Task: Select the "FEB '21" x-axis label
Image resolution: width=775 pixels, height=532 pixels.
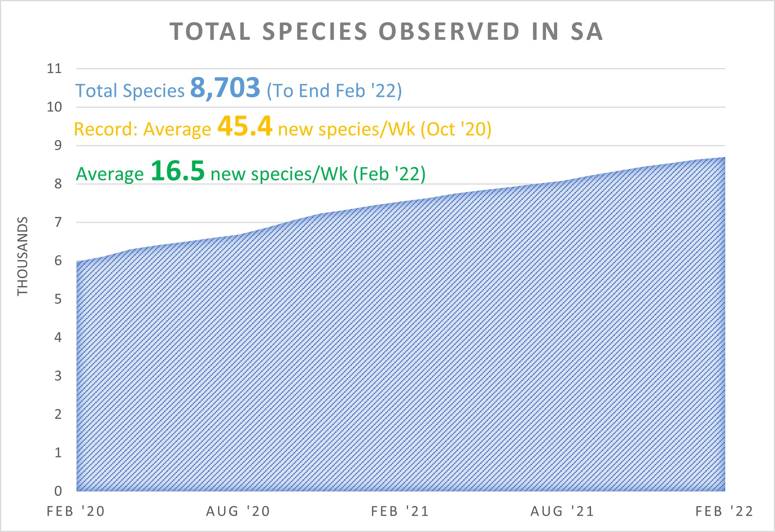Action: pos(400,511)
